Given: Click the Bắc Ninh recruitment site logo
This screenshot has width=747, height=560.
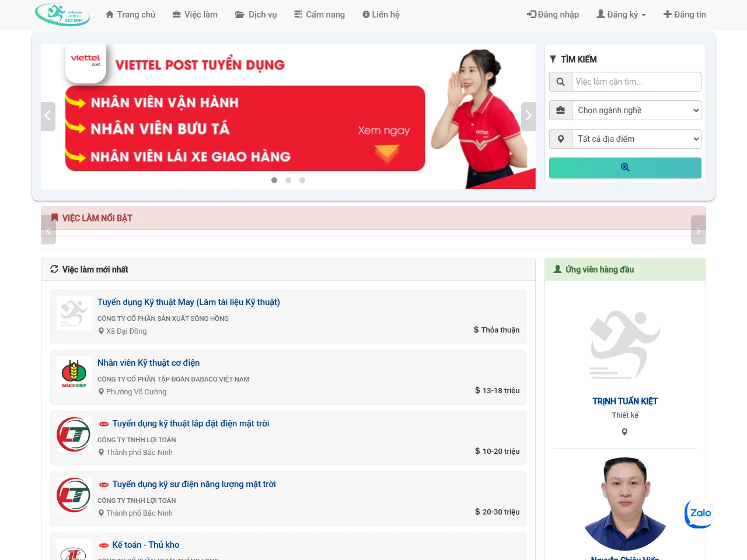Looking at the screenshot, I should (62, 15).
